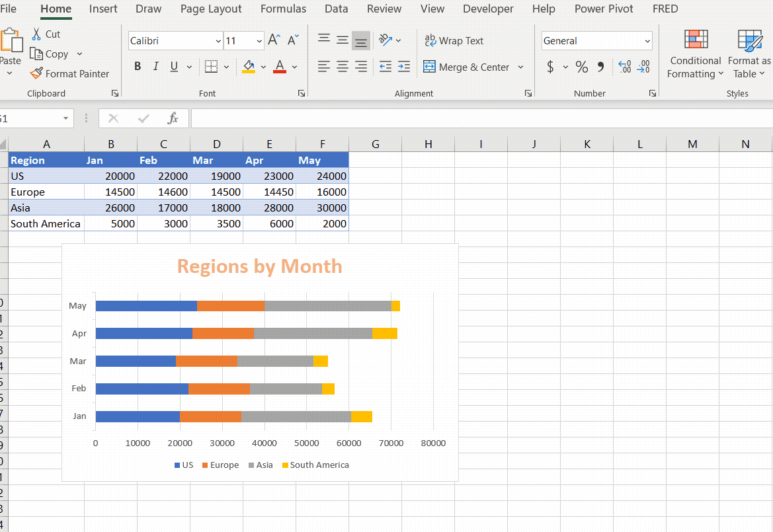Decrease font size with the smaller A
This screenshot has height=532, width=773.
coord(294,40)
